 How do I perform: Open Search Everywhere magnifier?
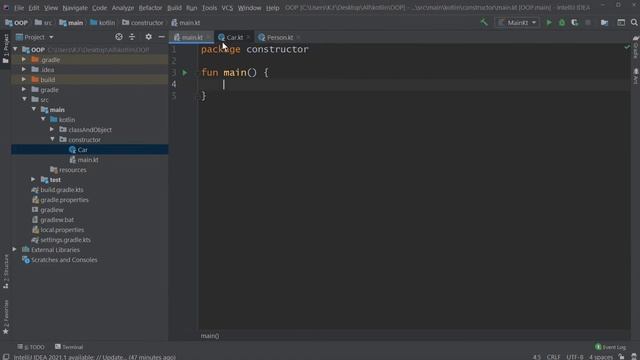[x=634, y=23]
